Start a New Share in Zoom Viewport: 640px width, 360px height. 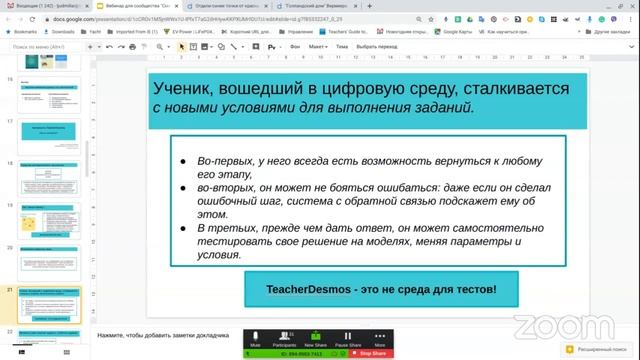click(316, 339)
